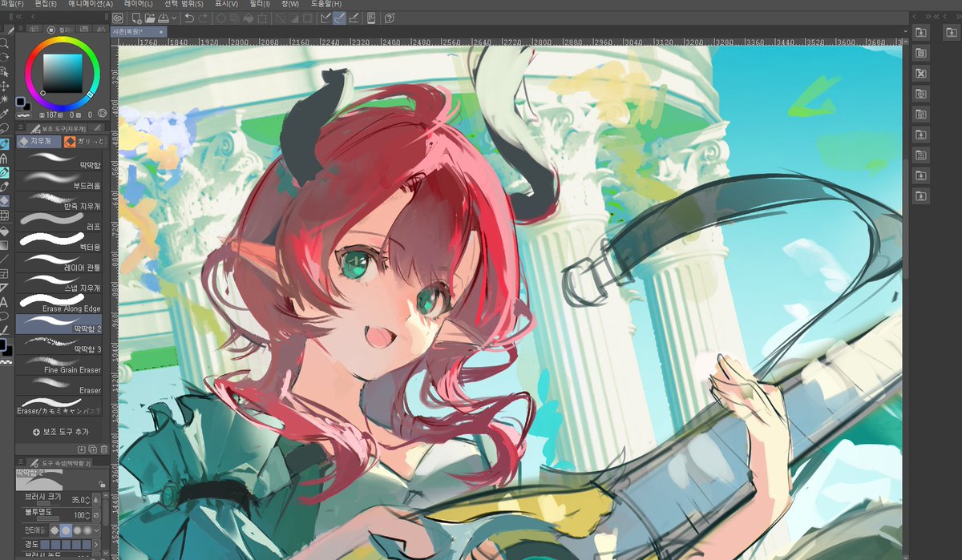This screenshot has width=962, height=560.
Task: Select the Fine Grain Eraser sub tool
Action: (59, 365)
